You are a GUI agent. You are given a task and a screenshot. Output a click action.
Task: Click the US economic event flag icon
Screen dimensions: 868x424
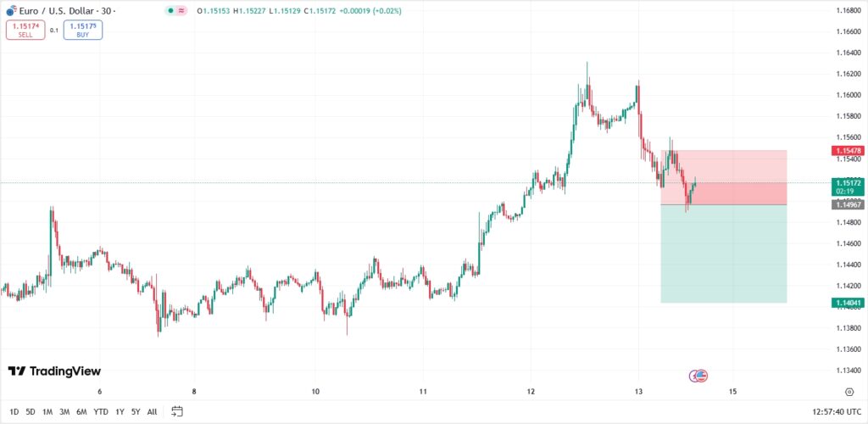click(702, 377)
